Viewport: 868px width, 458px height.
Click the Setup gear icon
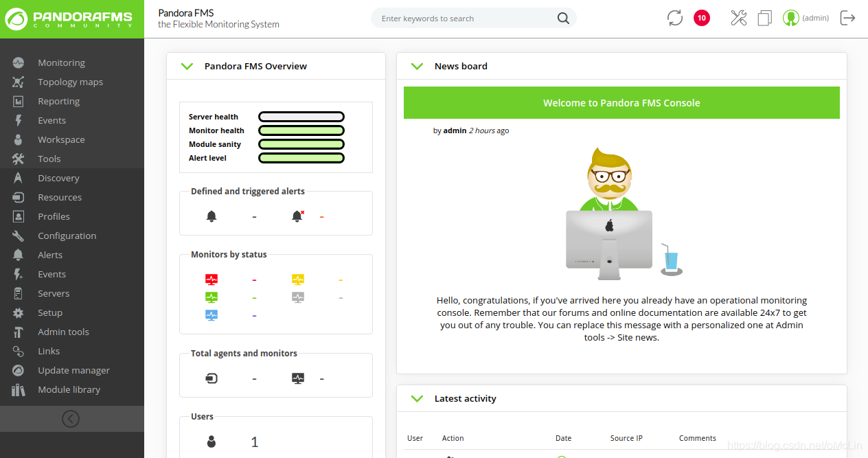click(x=19, y=312)
